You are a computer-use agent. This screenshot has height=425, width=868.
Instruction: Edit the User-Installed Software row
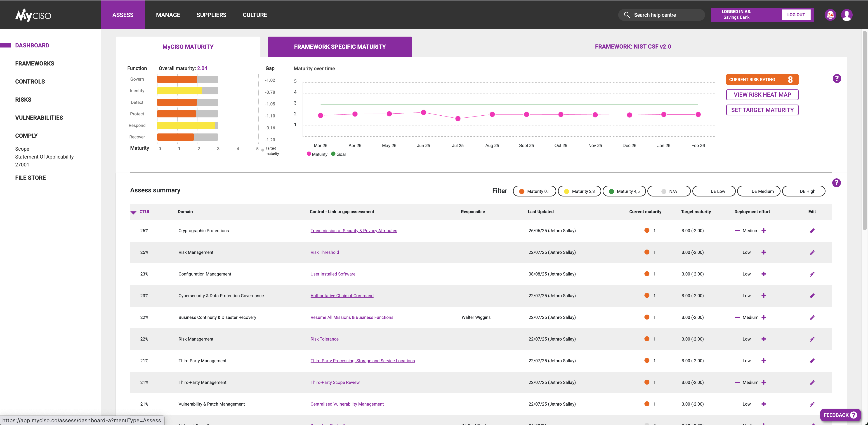(812, 274)
